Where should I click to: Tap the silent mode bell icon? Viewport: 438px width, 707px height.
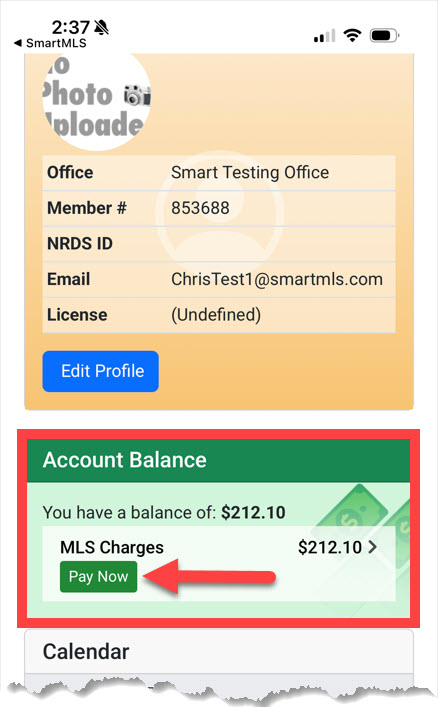[x=102, y=28]
